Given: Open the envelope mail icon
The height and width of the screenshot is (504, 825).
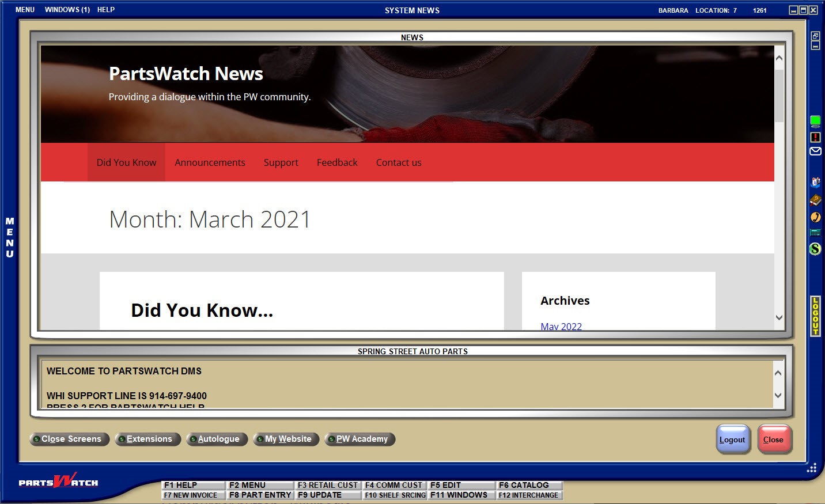Looking at the screenshot, I should [x=815, y=151].
